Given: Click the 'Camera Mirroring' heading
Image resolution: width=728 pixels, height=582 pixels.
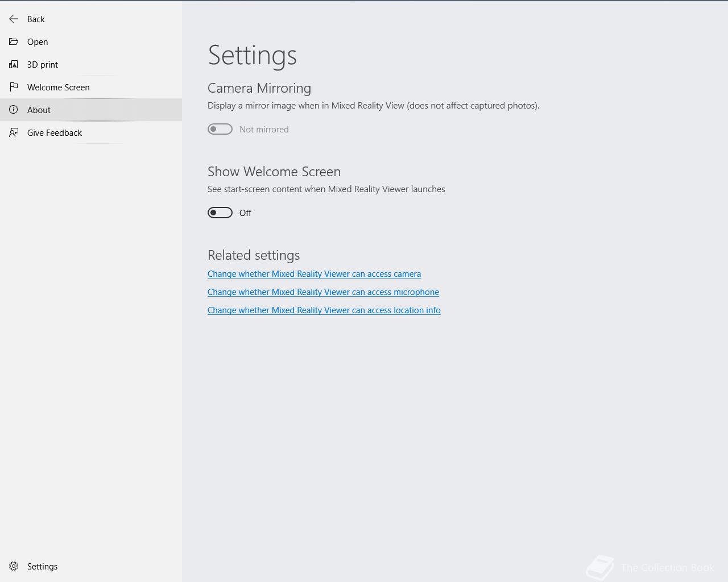Looking at the screenshot, I should (259, 88).
